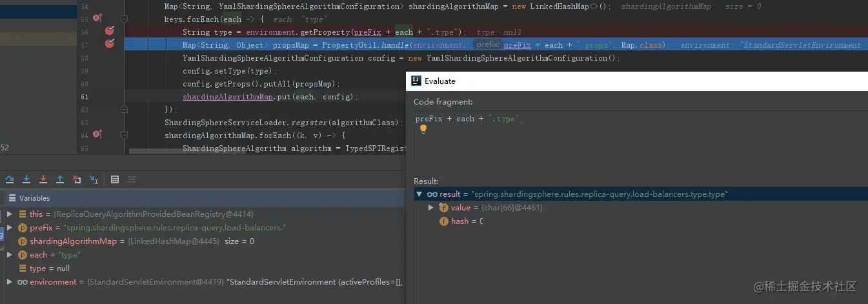This screenshot has width=868, height=304.
Task: Select the result string row in Evaluate
Action: click(640, 194)
